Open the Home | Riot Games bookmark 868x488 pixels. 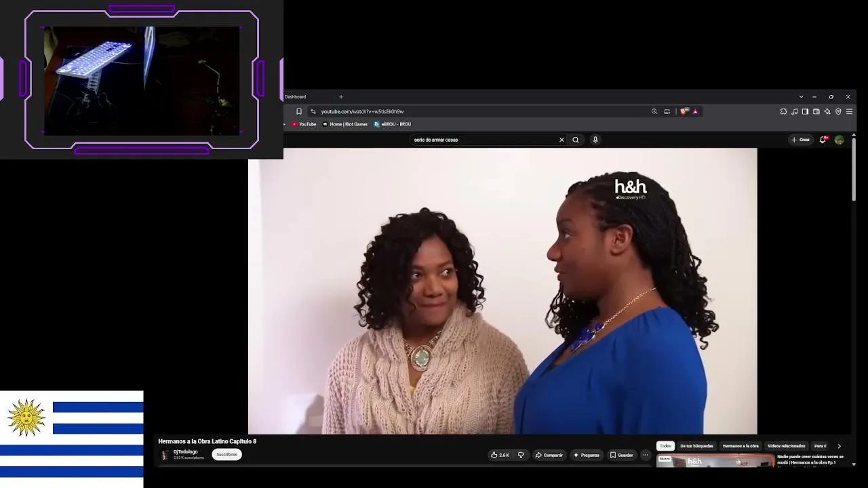point(345,124)
